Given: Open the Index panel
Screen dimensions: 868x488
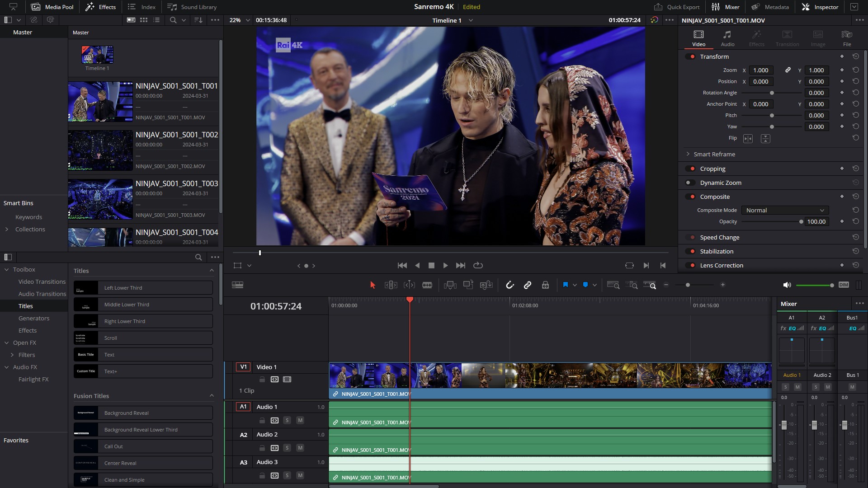Looking at the screenshot, I should click(x=142, y=7).
